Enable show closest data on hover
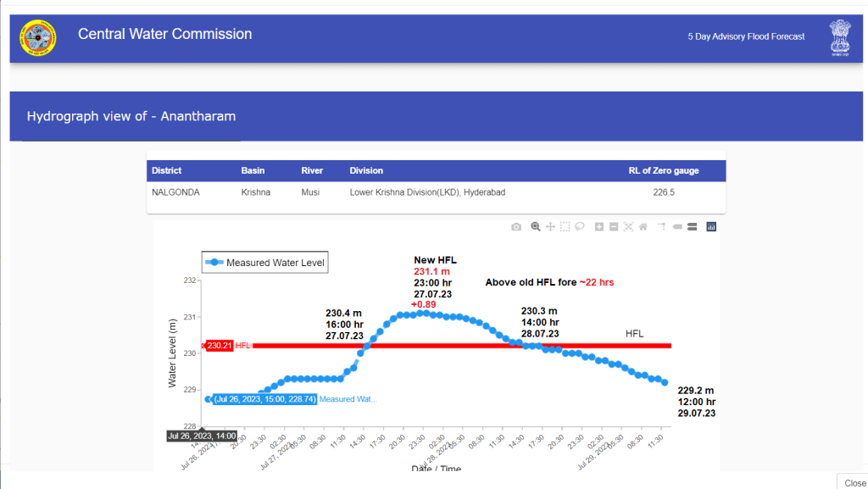 point(677,227)
